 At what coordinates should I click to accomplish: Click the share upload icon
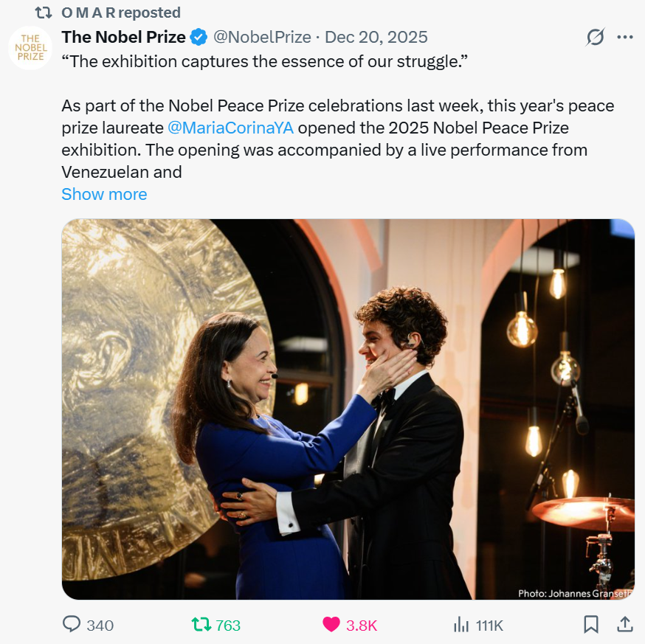click(624, 625)
